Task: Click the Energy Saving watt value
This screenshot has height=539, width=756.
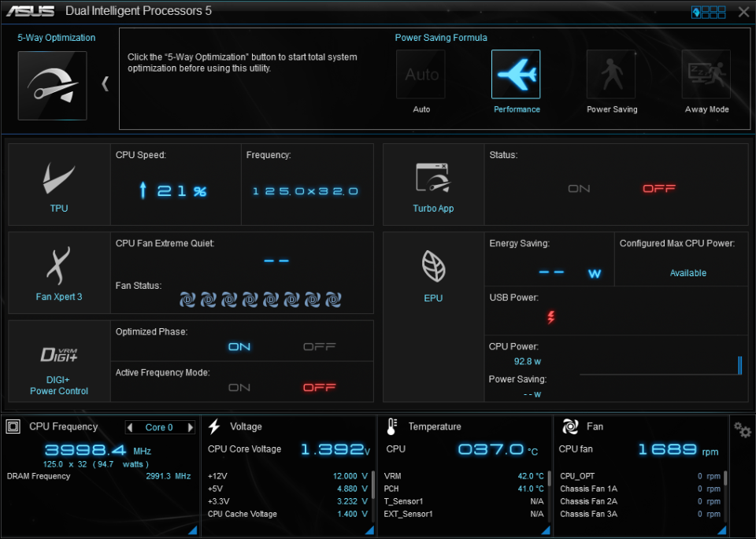Action: pos(570,273)
